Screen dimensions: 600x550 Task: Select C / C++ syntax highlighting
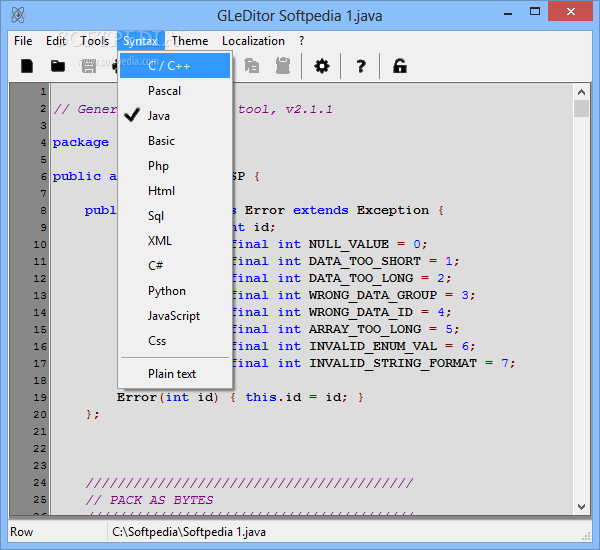point(175,66)
